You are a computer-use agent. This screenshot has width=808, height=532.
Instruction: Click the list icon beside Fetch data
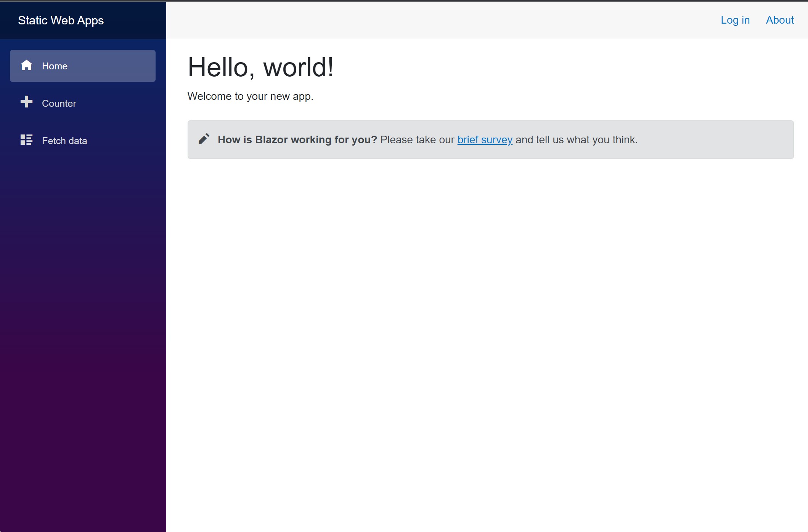click(x=26, y=139)
